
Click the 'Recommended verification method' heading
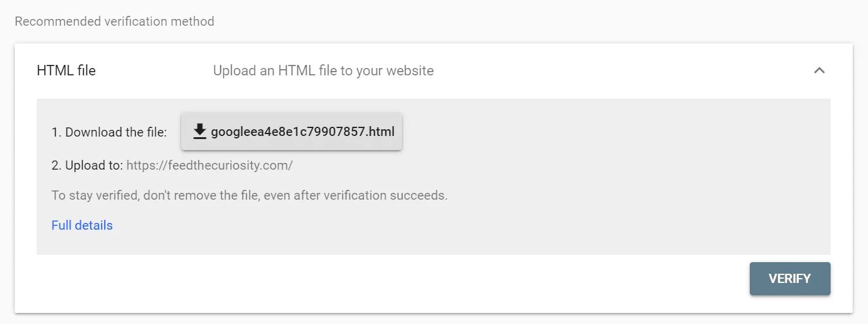(x=115, y=21)
